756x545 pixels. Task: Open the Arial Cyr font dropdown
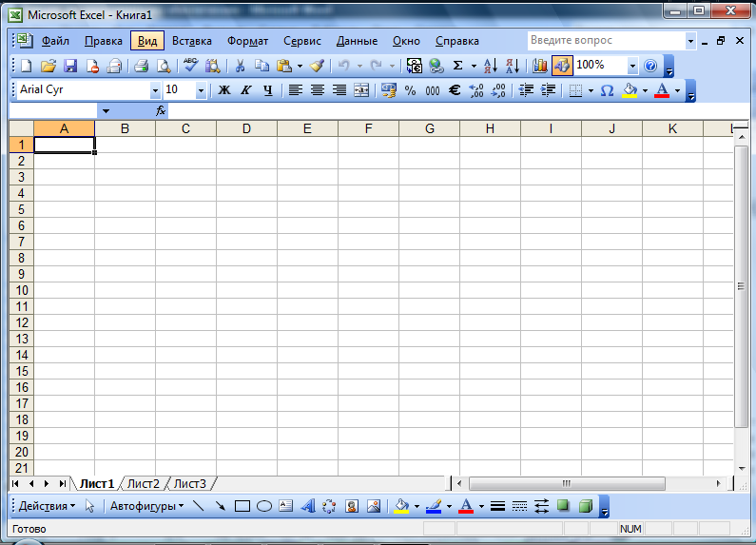[x=155, y=90]
